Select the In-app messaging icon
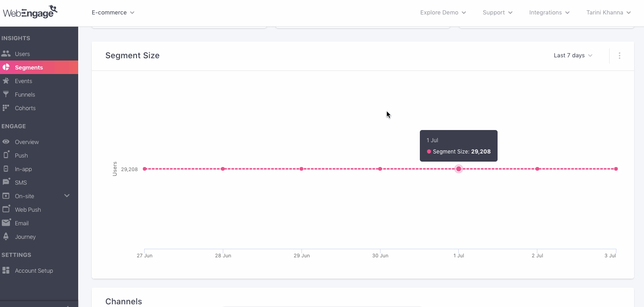Image resolution: width=644 pixels, height=307 pixels. [x=23, y=169]
